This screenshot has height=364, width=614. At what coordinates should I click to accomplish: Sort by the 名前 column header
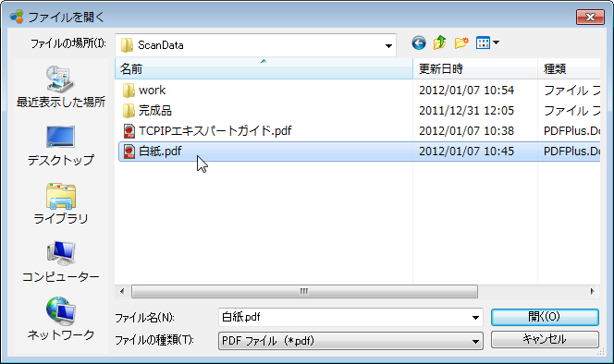(264, 69)
